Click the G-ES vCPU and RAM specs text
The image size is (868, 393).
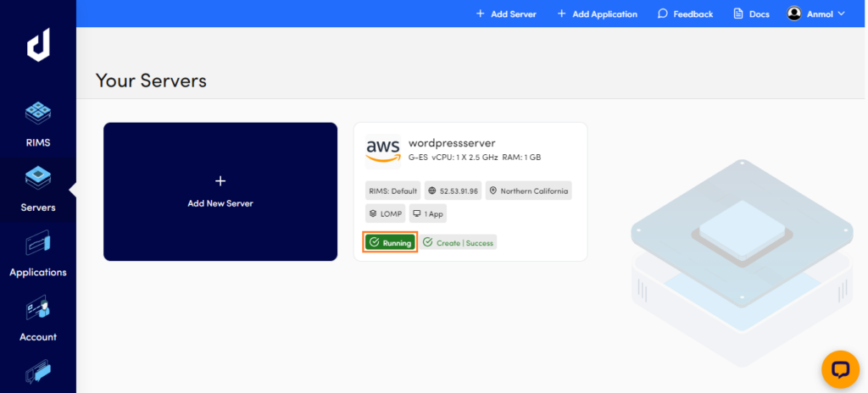click(475, 158)
